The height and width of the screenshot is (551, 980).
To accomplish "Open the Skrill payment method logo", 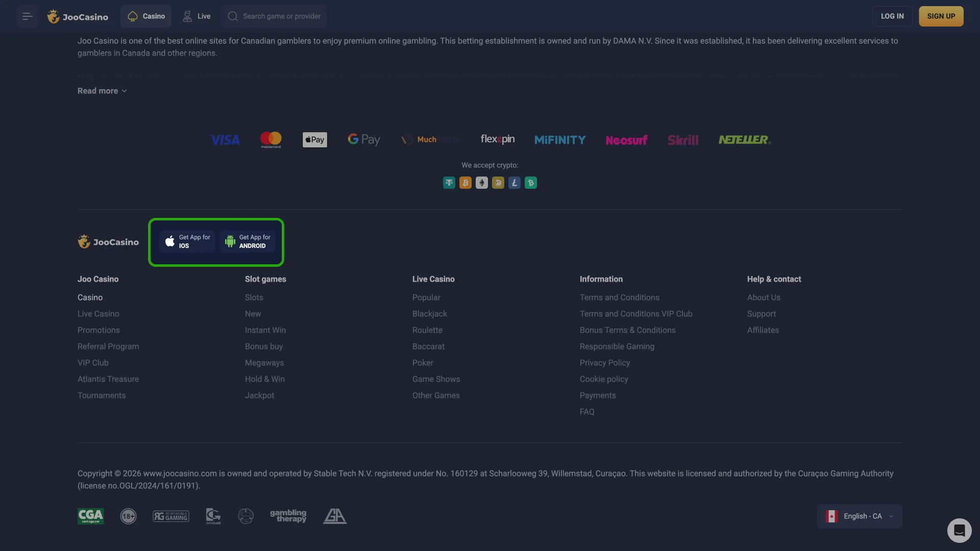I will 683,139.
